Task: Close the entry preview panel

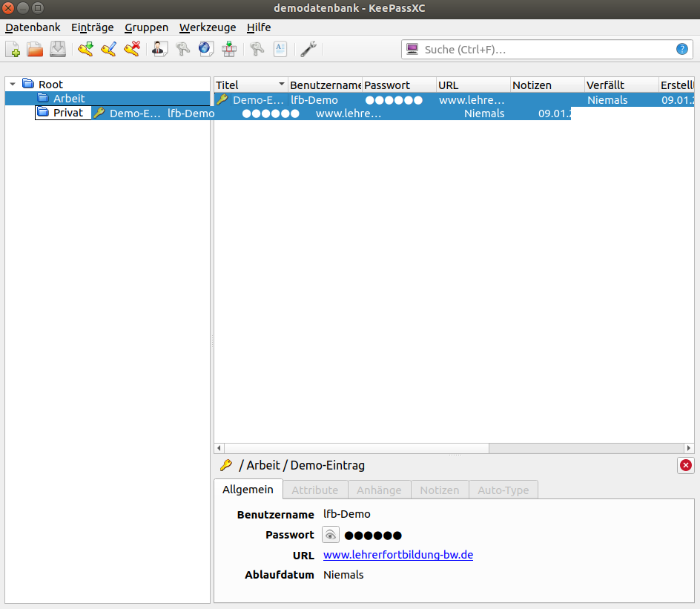Action: click(686, 465)
